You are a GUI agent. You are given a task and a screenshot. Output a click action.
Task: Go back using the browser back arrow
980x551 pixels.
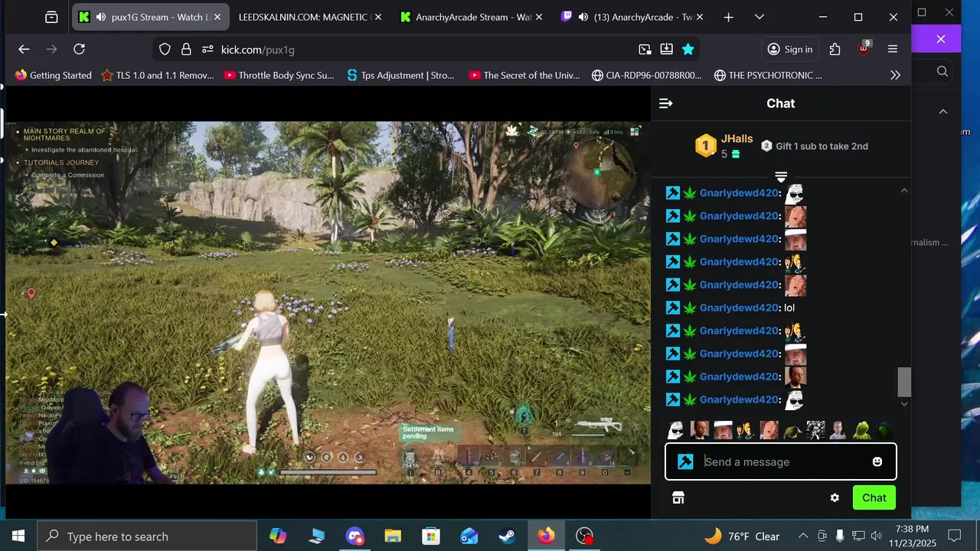point(24,49)
